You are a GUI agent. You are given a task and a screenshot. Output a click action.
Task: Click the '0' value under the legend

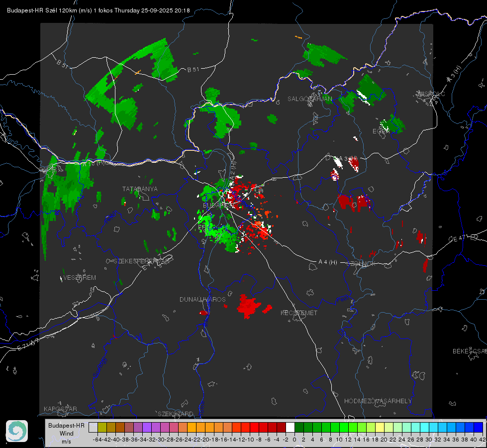(294, 440)
